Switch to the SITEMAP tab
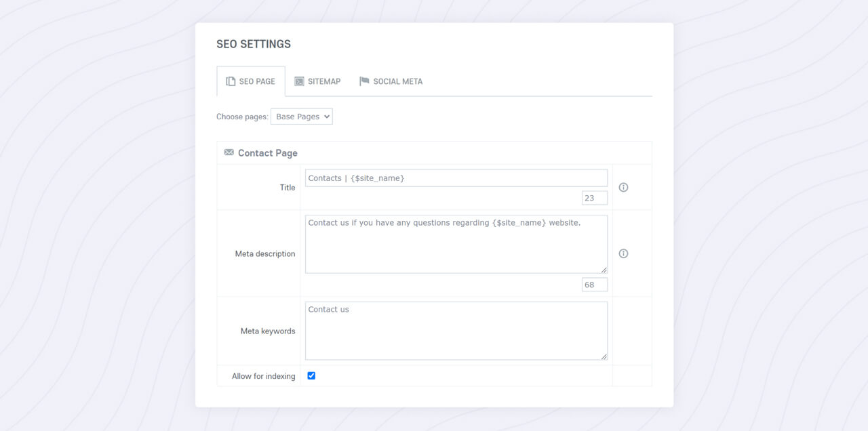The width and height of the screenshot is (868, 431). tap(319, 81)
